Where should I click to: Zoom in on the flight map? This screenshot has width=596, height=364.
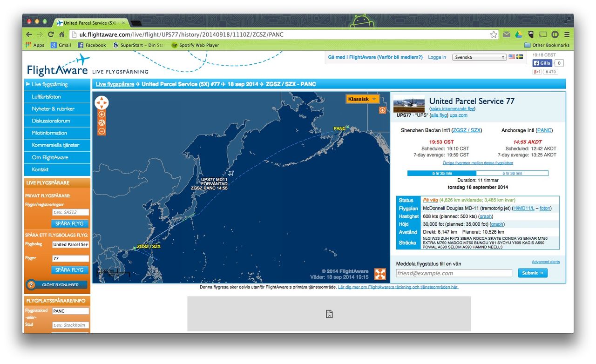click(102, 115)
